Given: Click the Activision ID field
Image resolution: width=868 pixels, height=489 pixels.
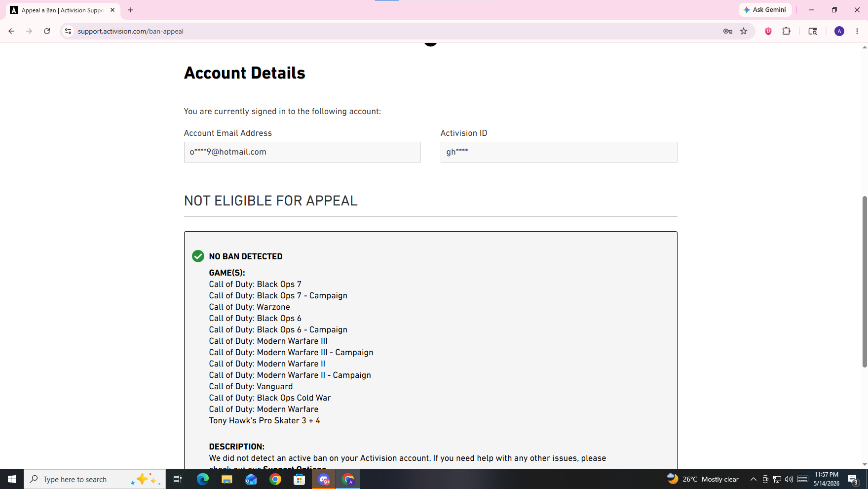Looking at the screenshot, I should pyautogui.click(x=559, y=152).
